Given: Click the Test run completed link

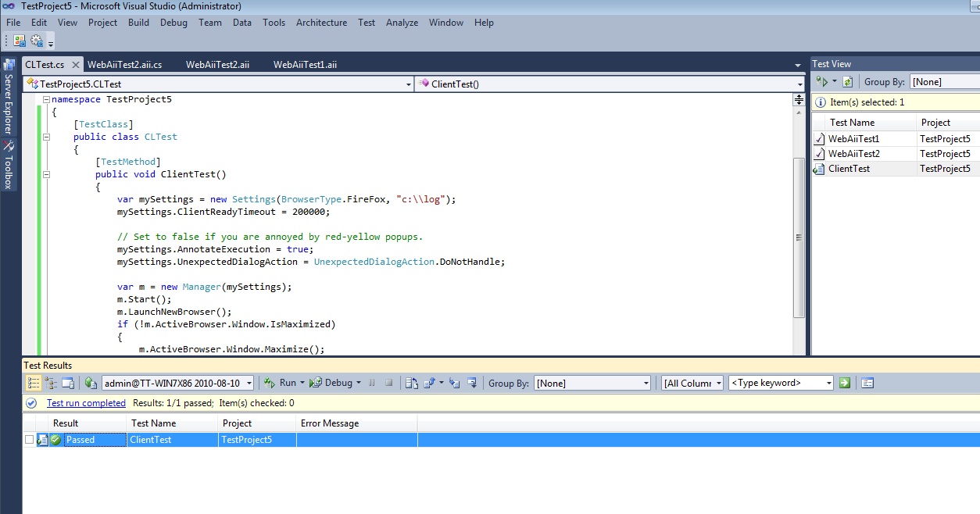Looking at the screenshot, I should click(86, 403).
